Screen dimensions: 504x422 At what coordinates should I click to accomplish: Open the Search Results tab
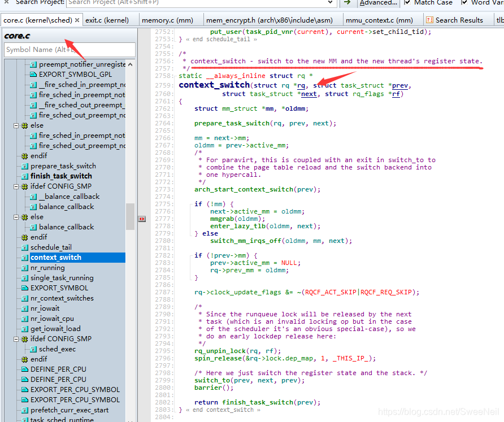(x=454, y=20)
